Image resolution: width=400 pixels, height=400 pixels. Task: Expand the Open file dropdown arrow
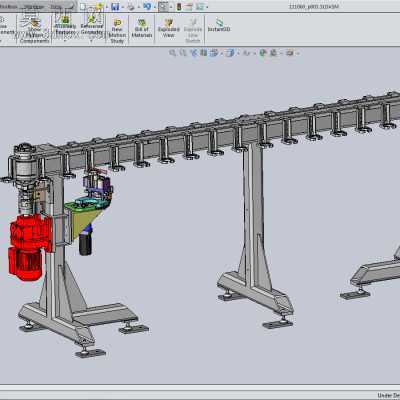[x=107, y=7]
